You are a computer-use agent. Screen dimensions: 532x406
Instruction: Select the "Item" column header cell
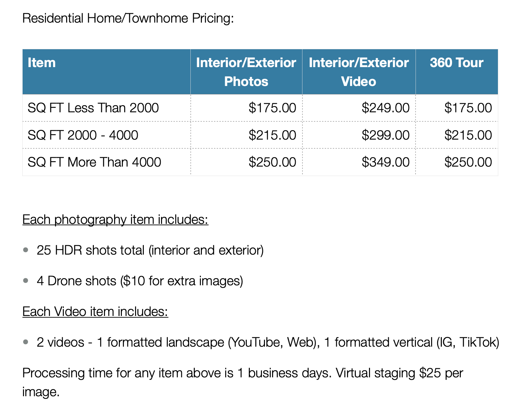click(42, 63)
